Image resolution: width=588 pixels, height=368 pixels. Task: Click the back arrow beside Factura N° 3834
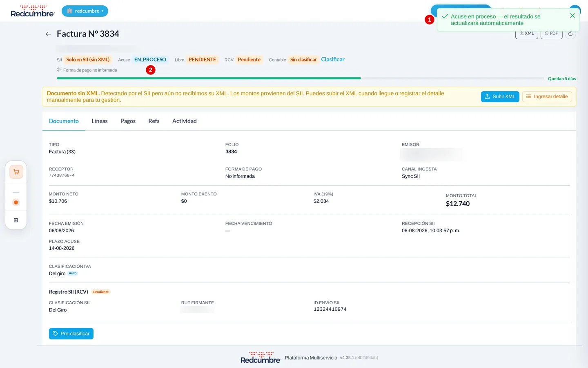click(48, 34)
